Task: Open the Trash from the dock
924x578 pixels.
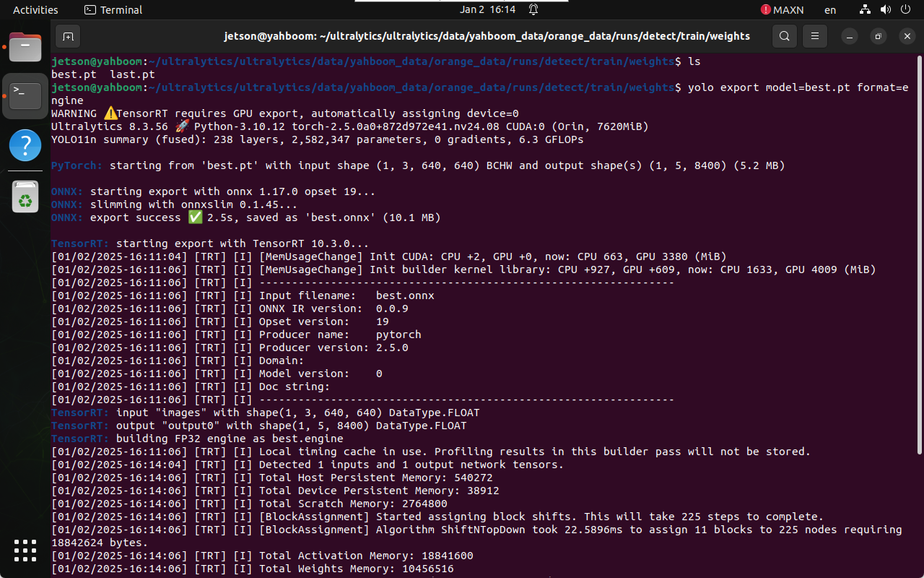Action: [x=25, y=197]
